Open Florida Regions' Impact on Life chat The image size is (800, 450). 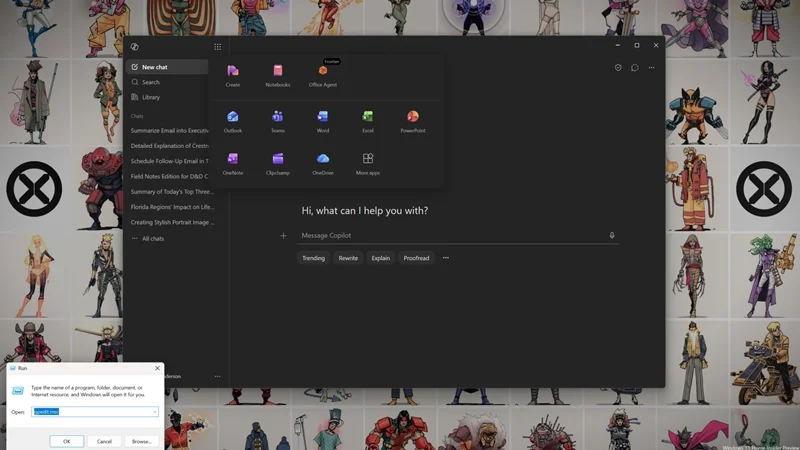click(172, 207)
